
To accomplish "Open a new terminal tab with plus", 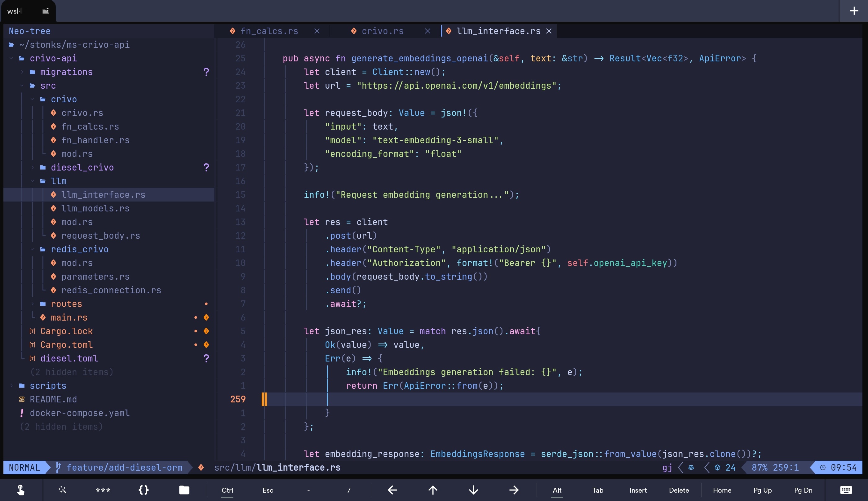I will click(x=854, y=11).
